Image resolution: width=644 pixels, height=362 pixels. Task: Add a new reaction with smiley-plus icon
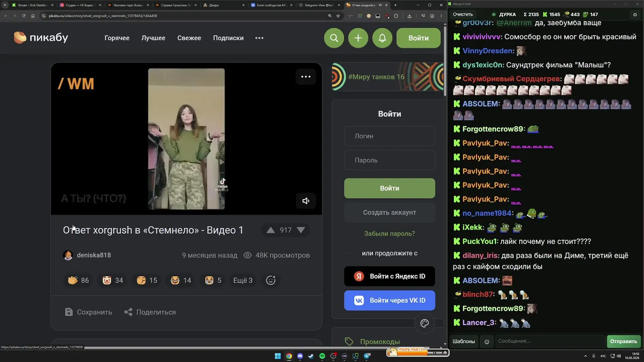click(x=271, y=280)
